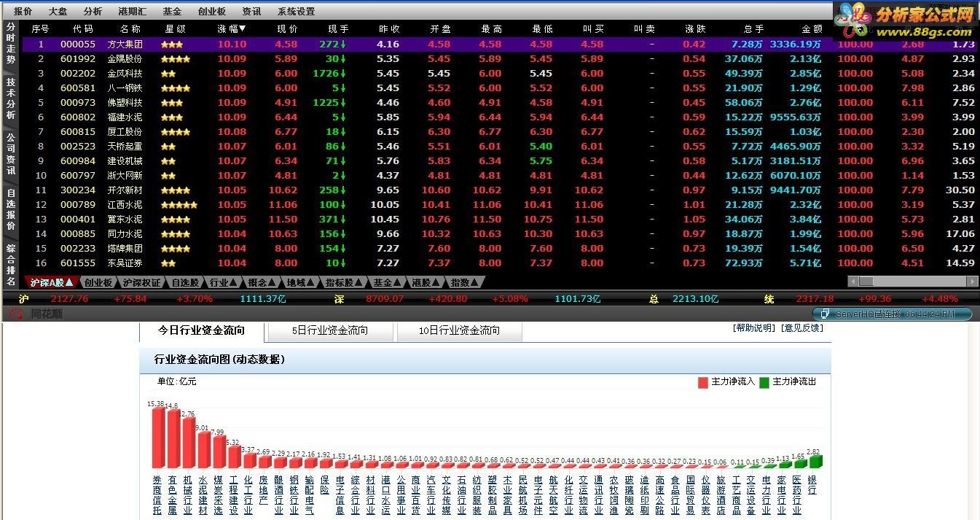Click the star rating of 江西水泥

click(179, 205)
